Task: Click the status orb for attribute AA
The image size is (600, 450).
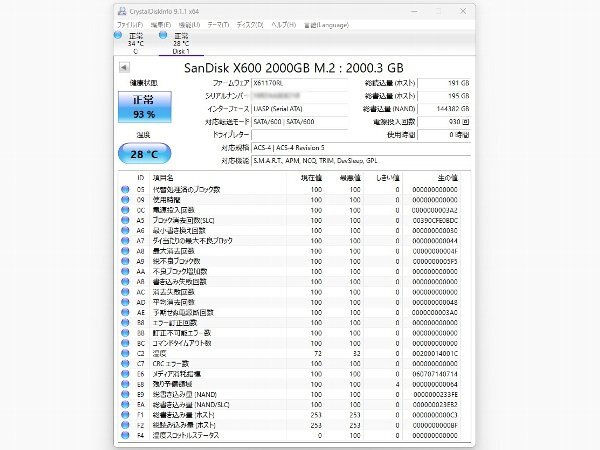Action: tap(125, 271)
